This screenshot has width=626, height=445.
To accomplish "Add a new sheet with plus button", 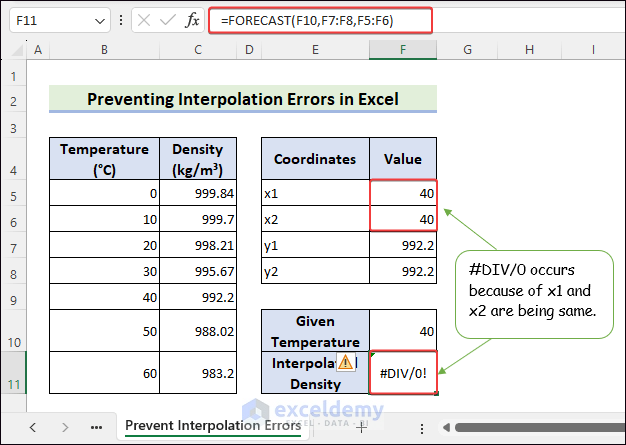I will pos(361,428).
